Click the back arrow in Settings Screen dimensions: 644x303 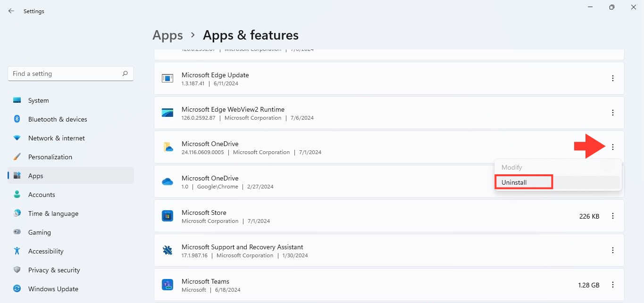(11, 11)
